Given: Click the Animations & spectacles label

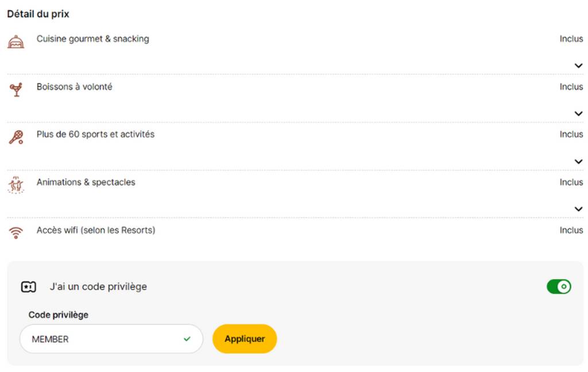Looking at the screenshot, I should coord(86,182).
